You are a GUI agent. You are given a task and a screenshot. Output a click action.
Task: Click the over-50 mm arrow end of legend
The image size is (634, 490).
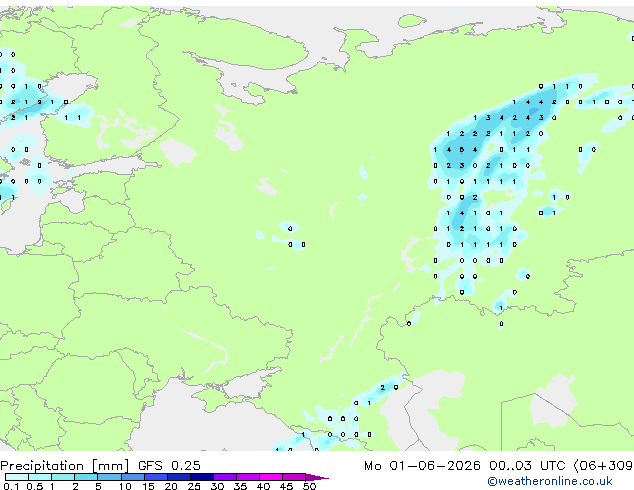tap(317, 477)
